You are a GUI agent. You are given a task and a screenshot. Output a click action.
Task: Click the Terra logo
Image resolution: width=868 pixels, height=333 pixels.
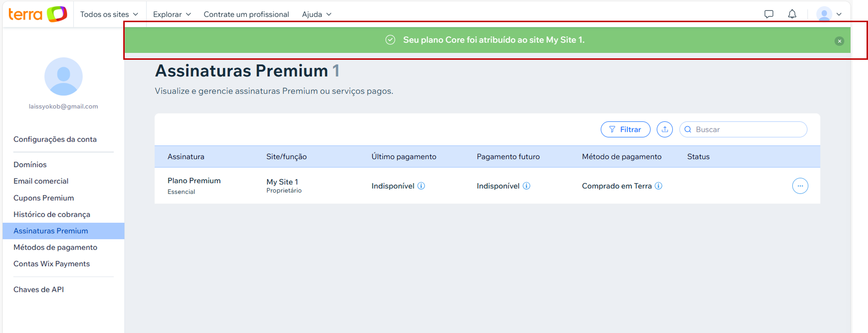pyautogui.click(x=37, y=14)
